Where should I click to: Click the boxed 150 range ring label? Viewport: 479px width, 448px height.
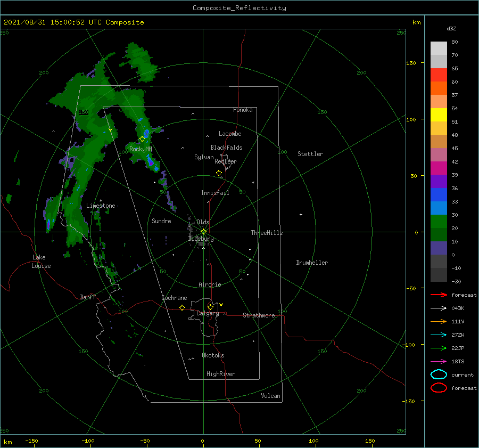[84, 112]
